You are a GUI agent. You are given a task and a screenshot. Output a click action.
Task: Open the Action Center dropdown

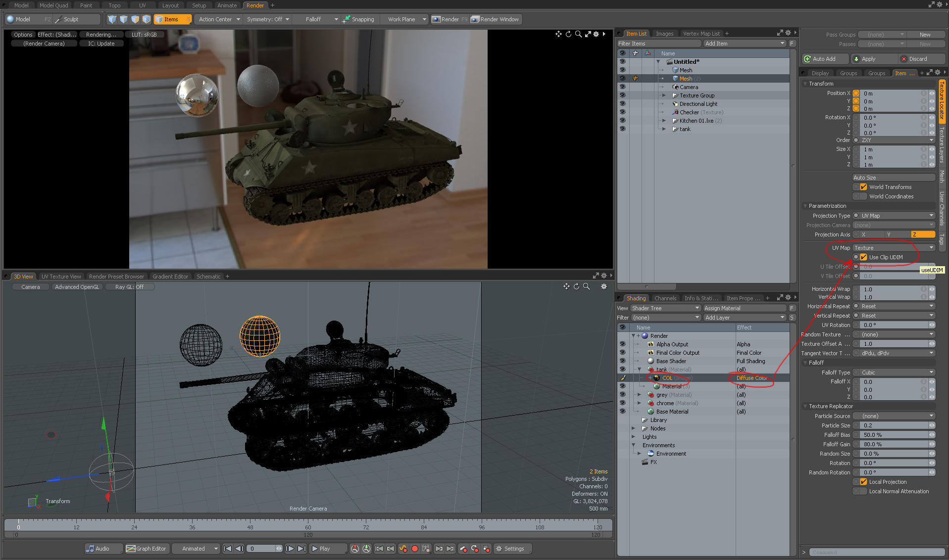click(219, 19)
